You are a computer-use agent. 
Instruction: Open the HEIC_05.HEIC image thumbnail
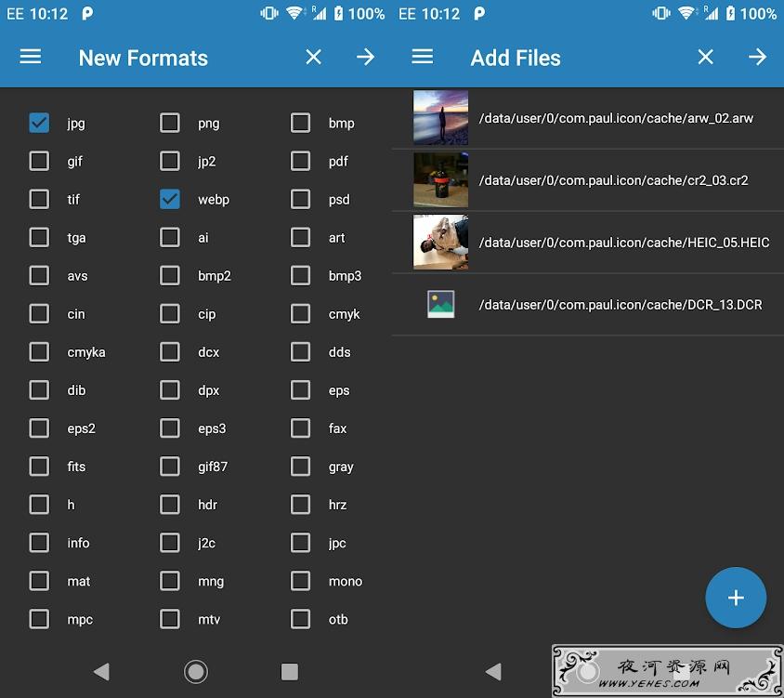(x=440, y=243)
